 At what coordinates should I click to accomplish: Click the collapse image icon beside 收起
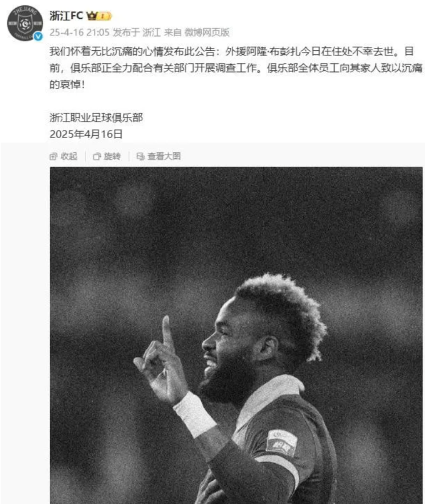tap(53, 156)
